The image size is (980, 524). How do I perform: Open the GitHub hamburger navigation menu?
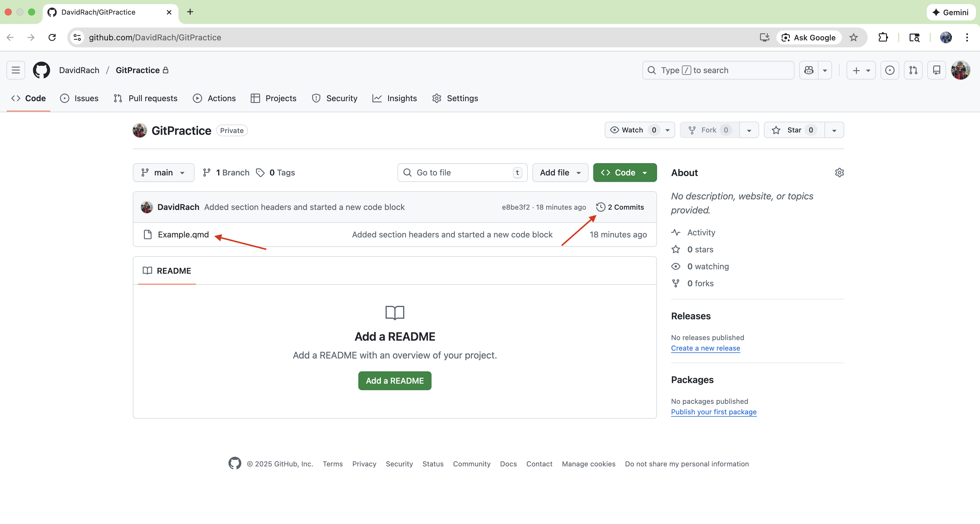tap(16, 70)
